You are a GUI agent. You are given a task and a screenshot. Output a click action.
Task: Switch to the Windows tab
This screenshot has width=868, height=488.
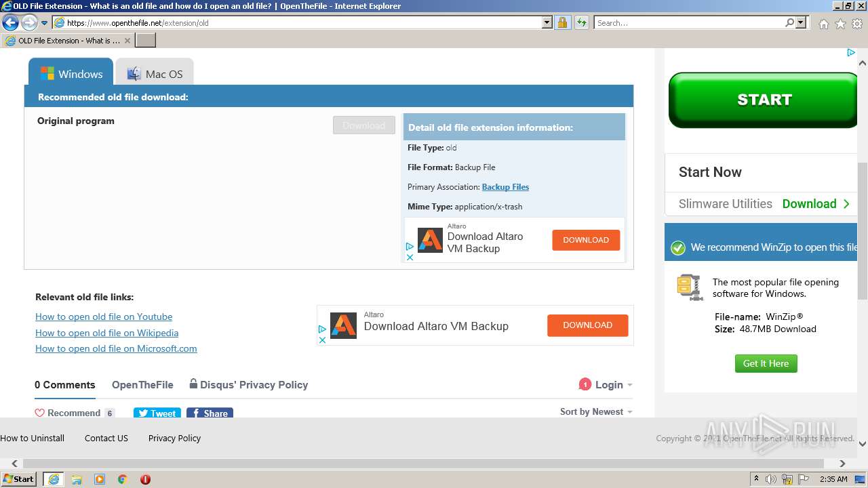[71, 73]
